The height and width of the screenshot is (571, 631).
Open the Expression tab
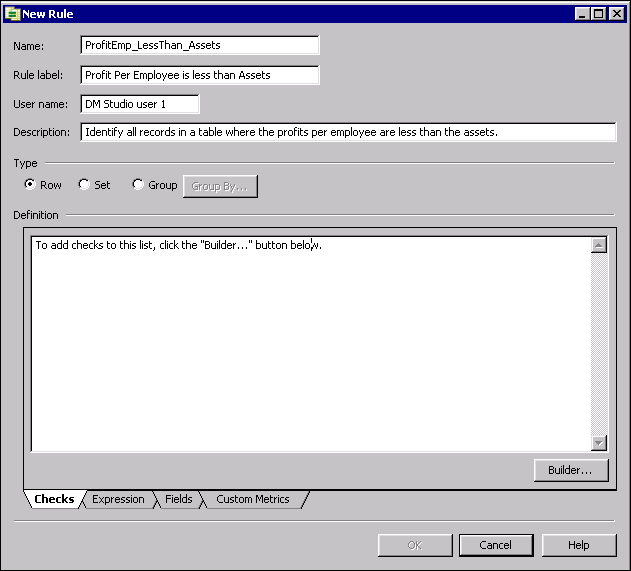point(118,499)
